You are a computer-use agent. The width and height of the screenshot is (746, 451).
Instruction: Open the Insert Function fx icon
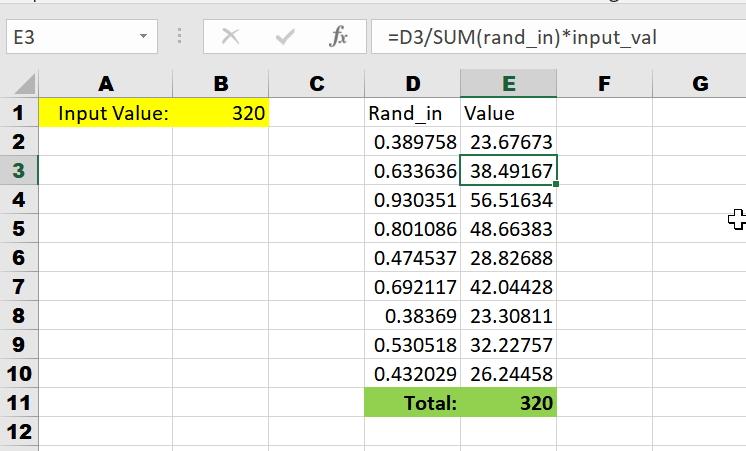point(338,37)
